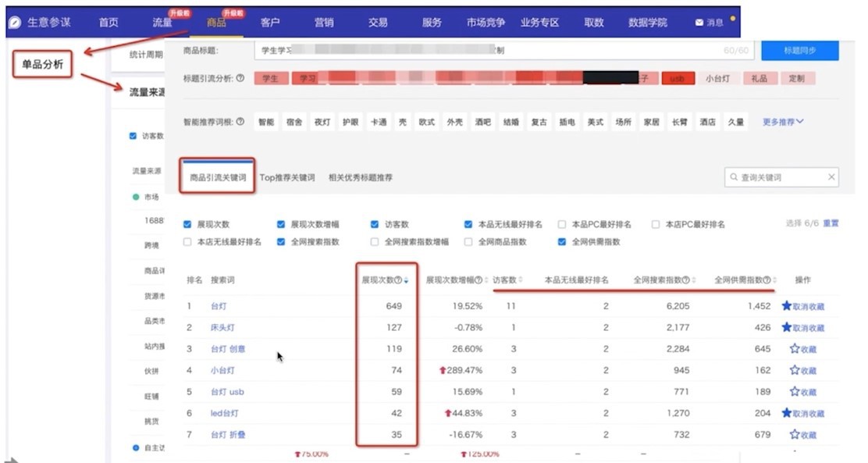
Task: Click help icon in 展现次数 column header
Action: (398, 280)
